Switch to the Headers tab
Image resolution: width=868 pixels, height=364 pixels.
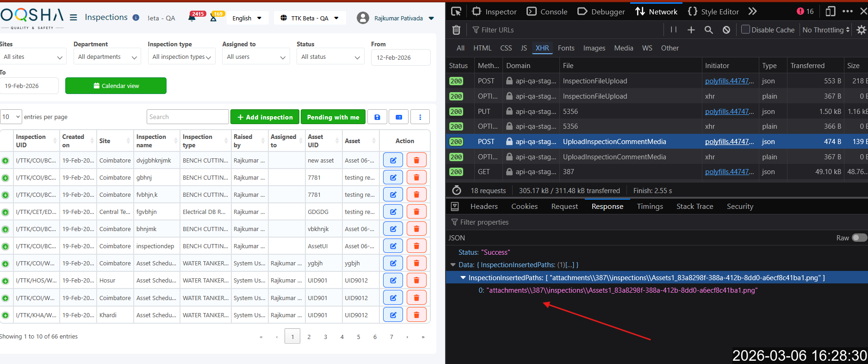coord(484,207)
